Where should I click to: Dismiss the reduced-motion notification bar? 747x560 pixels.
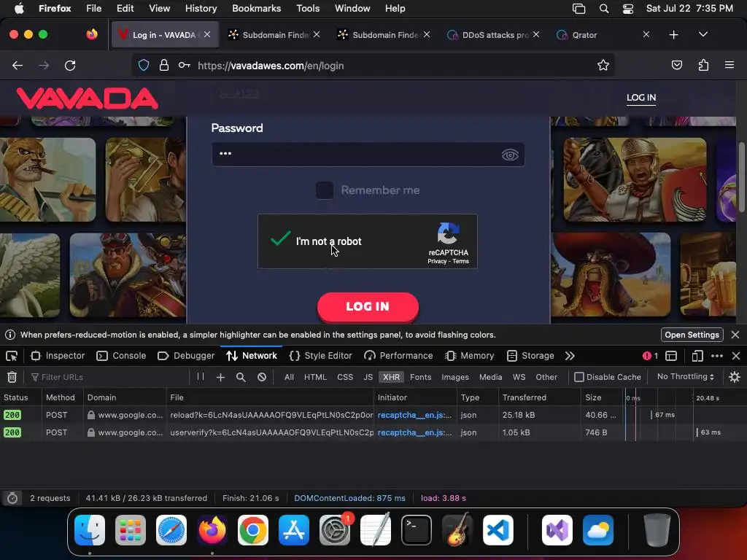click(735, 335)
